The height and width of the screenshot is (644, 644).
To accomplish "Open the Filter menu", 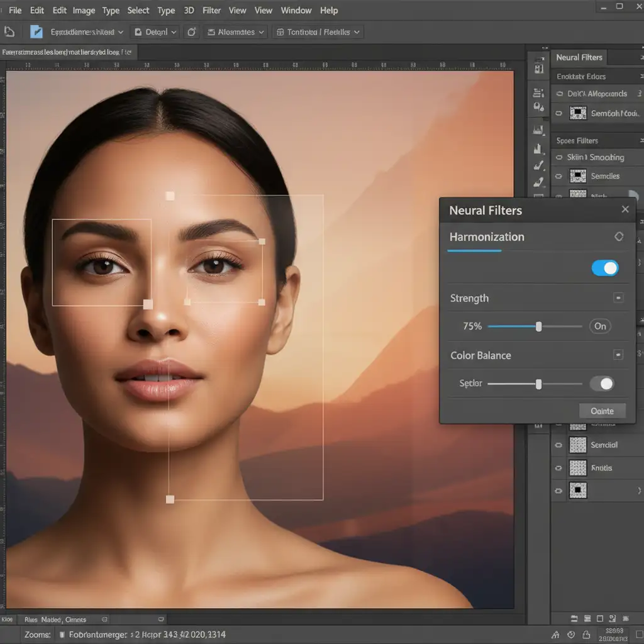I will (211, 10).
